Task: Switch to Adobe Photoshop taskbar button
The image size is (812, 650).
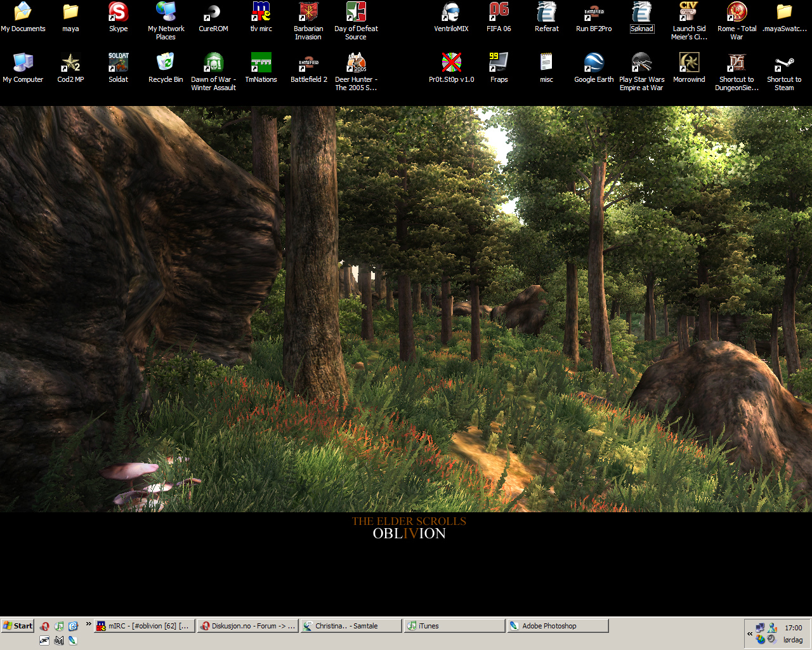Action: (558, 626)
